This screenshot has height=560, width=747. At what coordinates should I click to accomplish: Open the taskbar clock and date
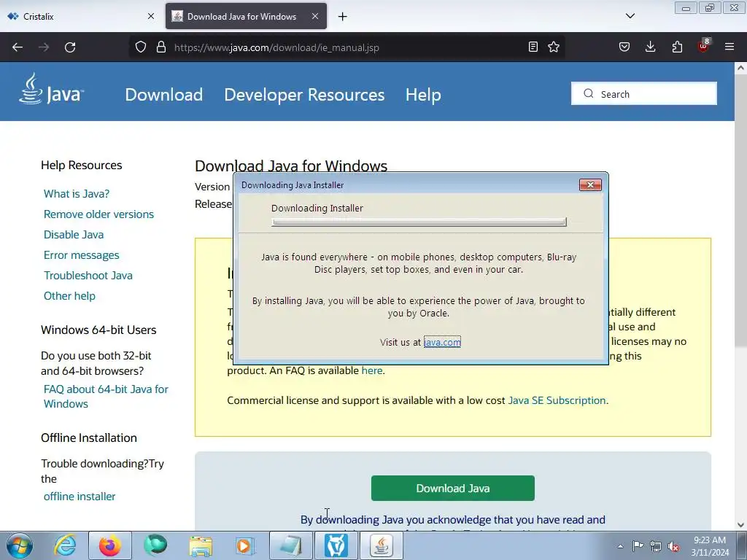710,546
